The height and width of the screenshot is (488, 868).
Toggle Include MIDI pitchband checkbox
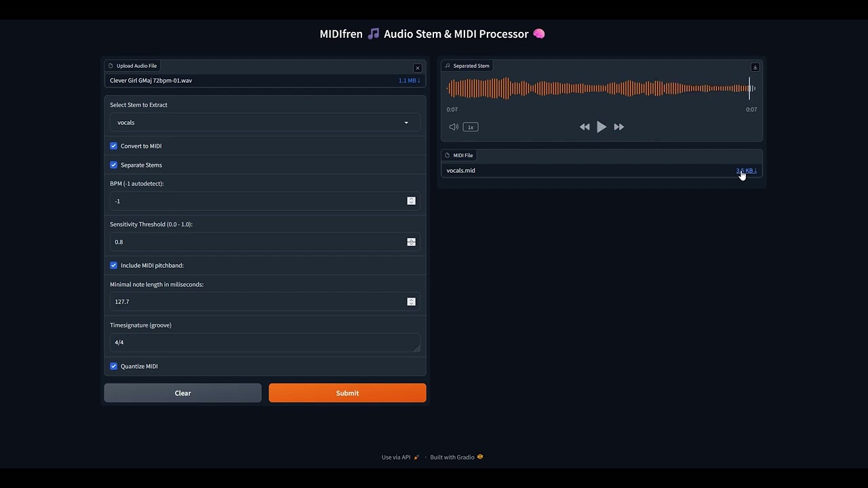coord(114,265)
